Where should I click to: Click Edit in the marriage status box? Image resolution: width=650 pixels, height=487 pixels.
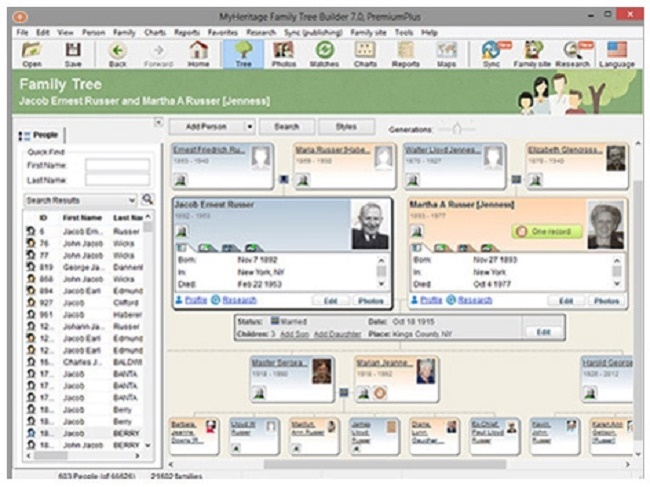pos(543,332)
